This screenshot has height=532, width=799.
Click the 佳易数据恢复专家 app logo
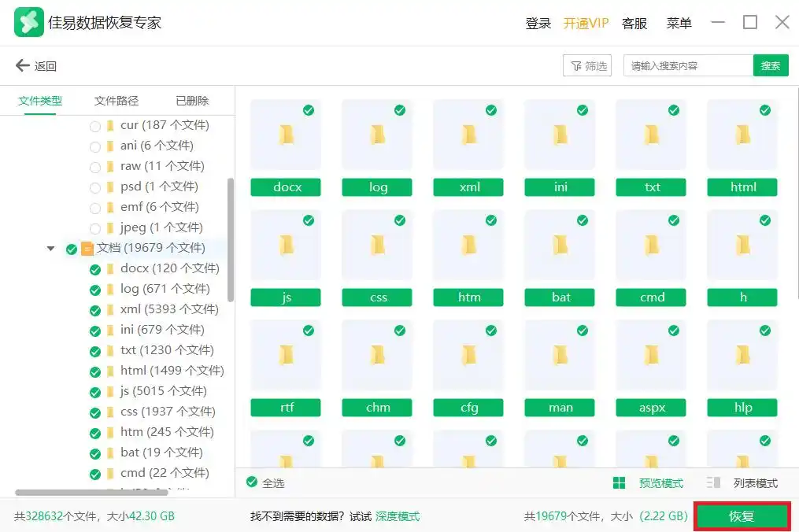pos(28,22)
